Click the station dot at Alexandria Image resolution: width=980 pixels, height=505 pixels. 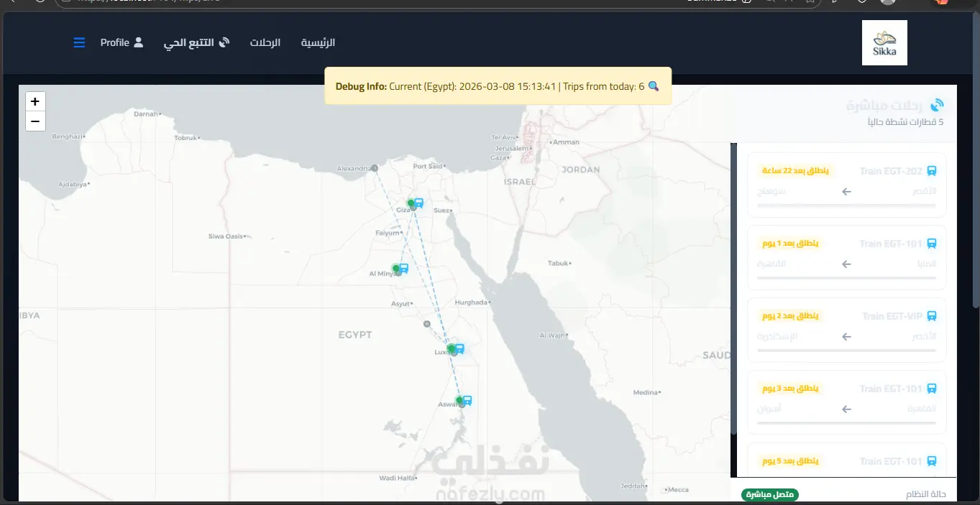pyautogui.click(x=375, y=168)
